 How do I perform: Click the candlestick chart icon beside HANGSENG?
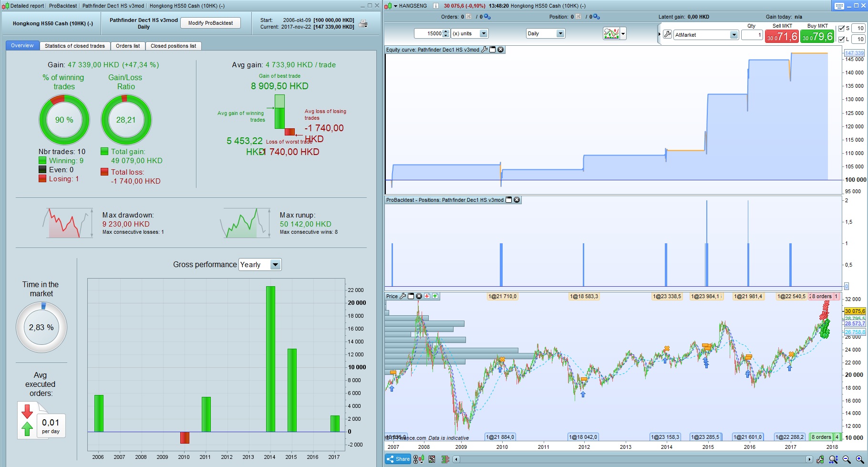(388, 6)
